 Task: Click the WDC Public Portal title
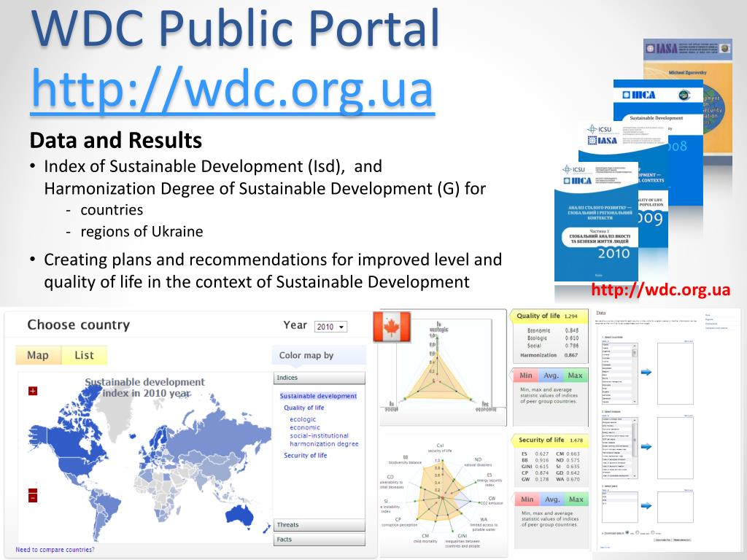click(236, 28)
